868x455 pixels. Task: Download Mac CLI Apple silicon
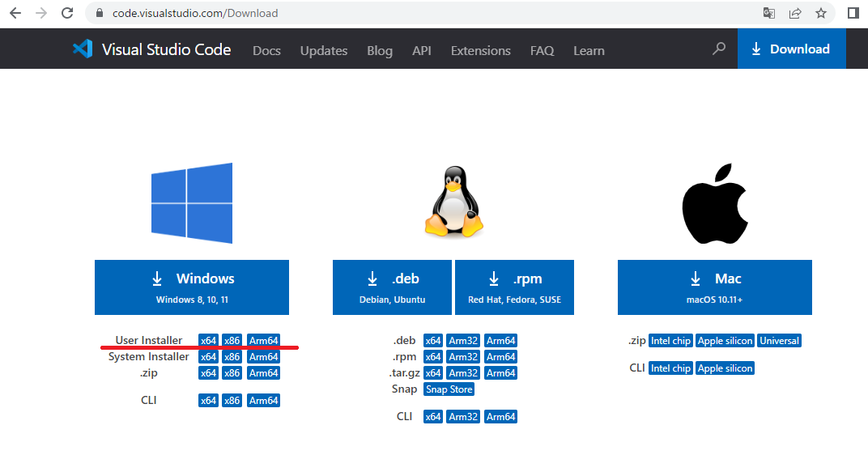[725, 368]
